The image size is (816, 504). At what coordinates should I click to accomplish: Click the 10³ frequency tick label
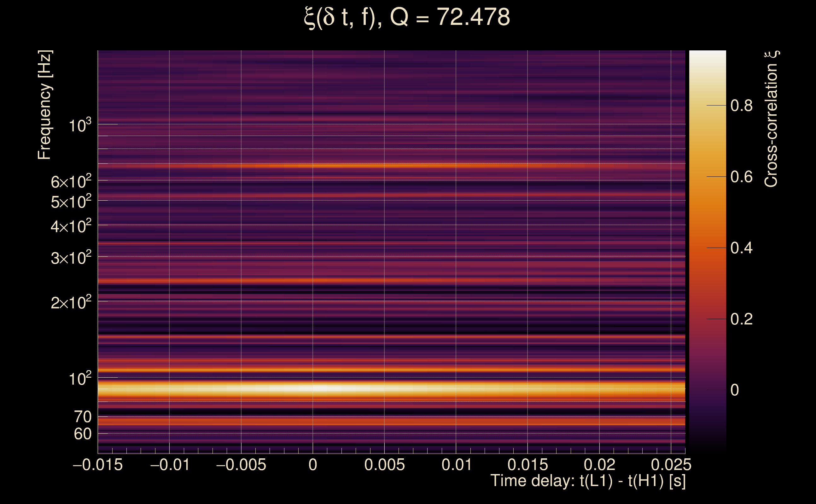[x=80, y=126]
